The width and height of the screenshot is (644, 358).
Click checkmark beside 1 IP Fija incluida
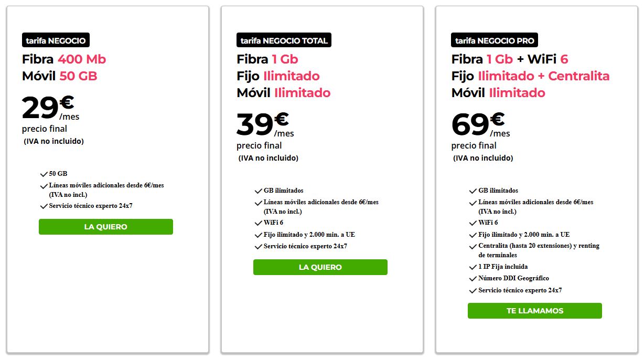473,267
